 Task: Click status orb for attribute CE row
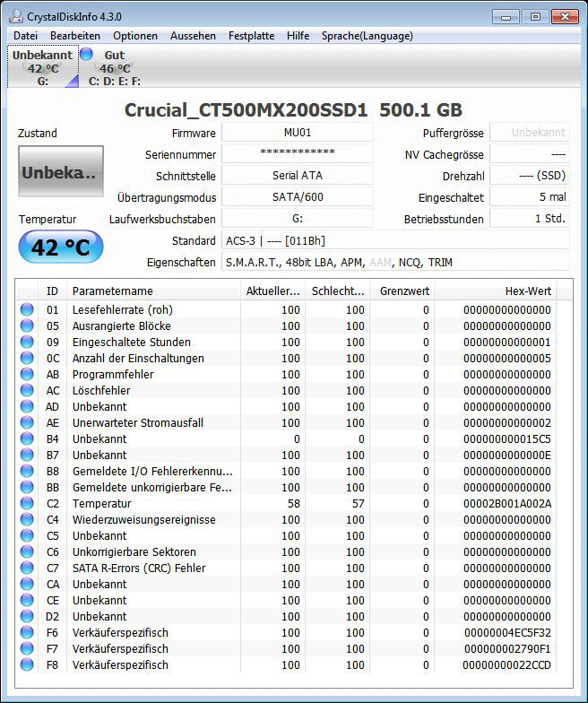[27, 600]
